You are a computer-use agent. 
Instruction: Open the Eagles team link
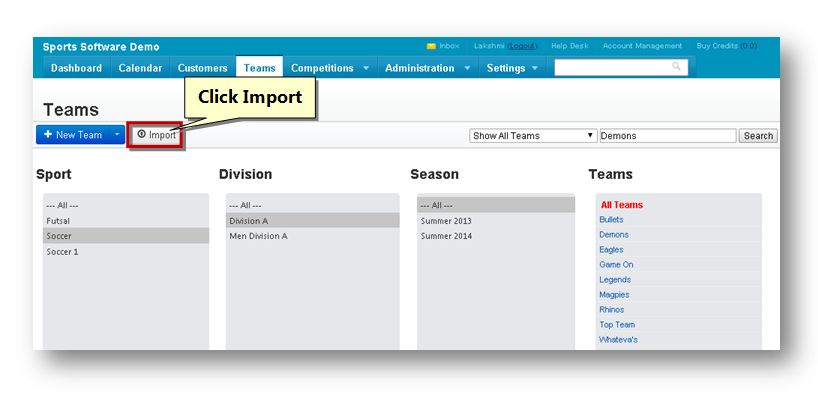pos(611,249)
